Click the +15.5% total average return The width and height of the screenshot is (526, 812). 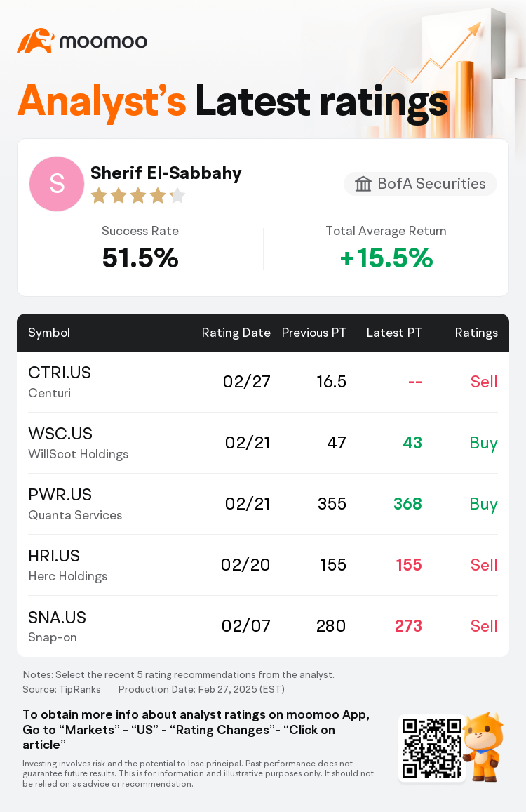point(386,258)
